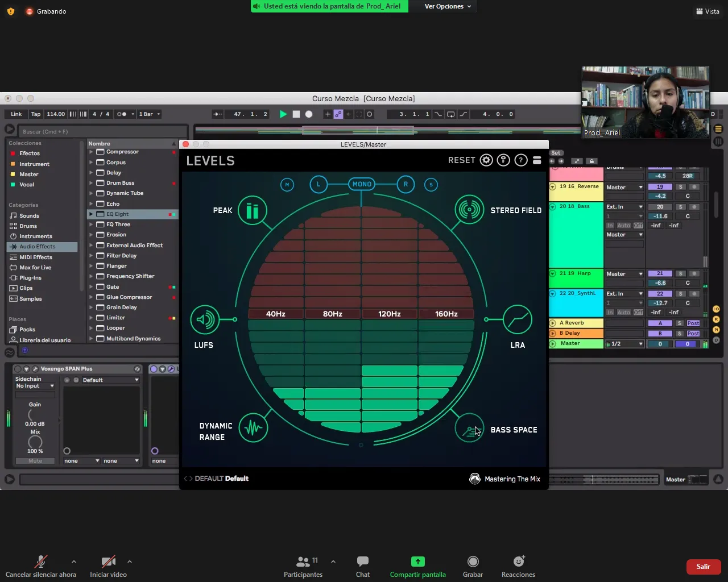Click the Mastering The Mix logo
728x582 pixels.
click(x=475, y=479)
